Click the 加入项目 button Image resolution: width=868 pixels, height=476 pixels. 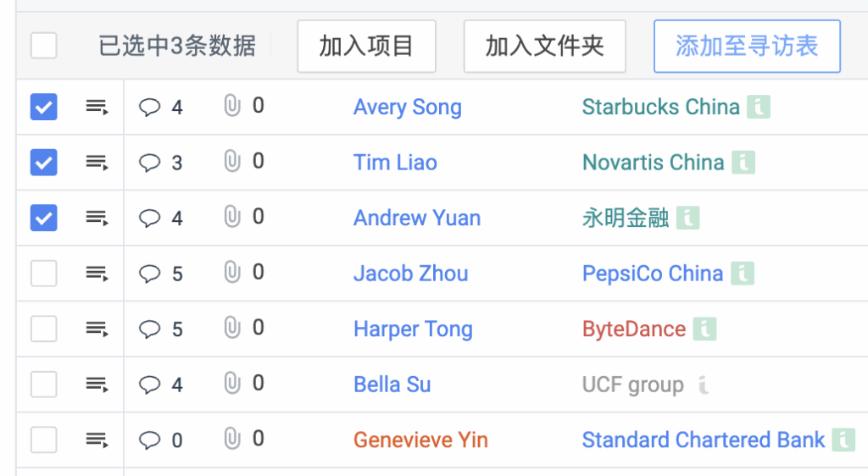click(x=366, y=47)
